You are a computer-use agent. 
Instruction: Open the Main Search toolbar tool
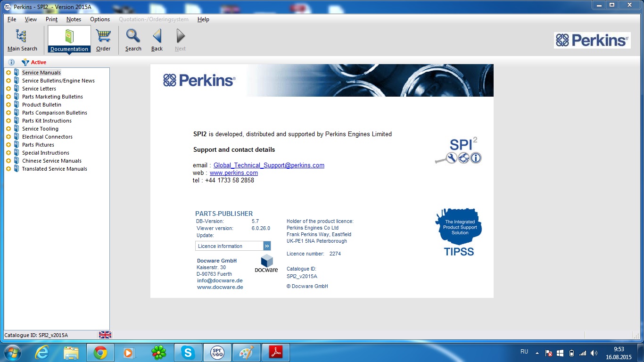[x=22, y=40]
